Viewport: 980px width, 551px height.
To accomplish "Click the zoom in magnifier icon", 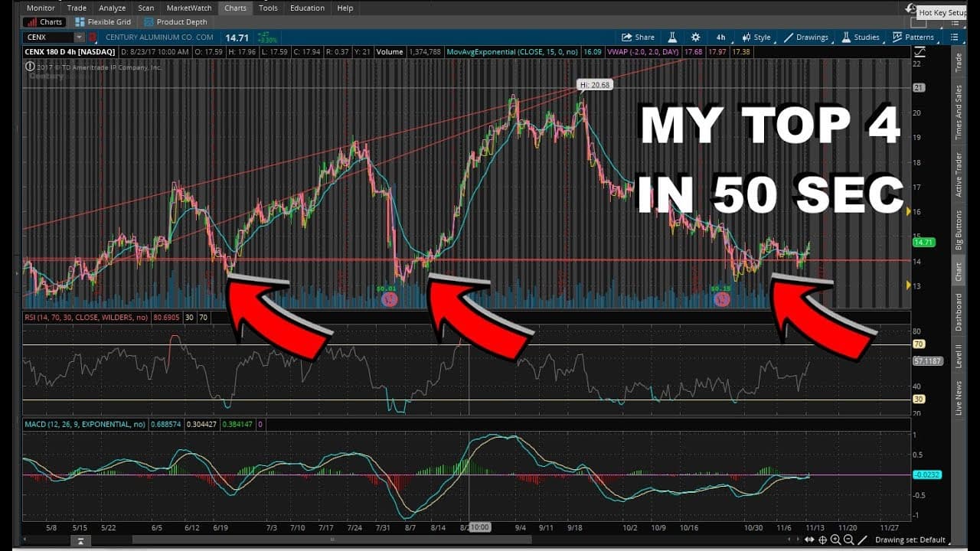I will [x=835, y=540].
